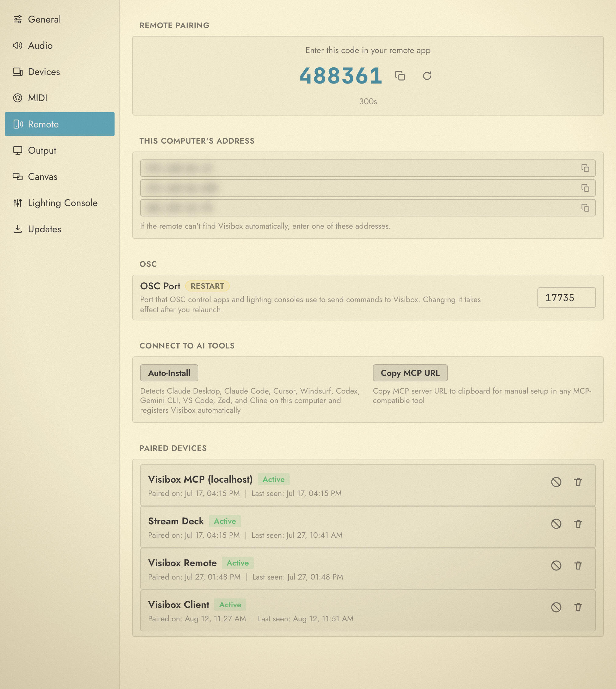
Task: Click "Paired on: Jul 27, 01:48 PM" text
Action: pyautogui.click(x=194, y=577)
